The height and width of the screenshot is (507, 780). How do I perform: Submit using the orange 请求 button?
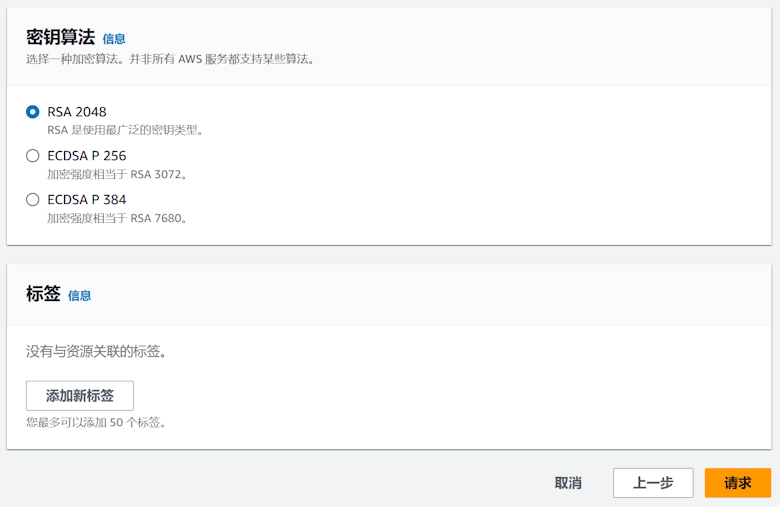[x=738, y=483]
